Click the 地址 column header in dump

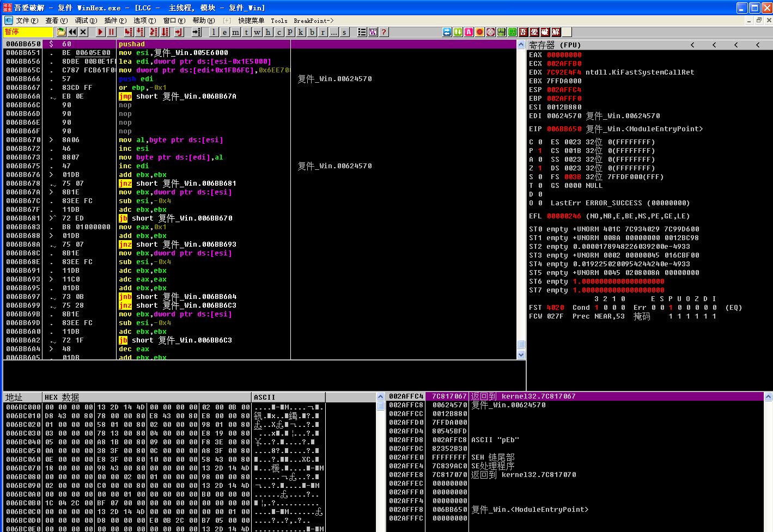pos(23,398)
